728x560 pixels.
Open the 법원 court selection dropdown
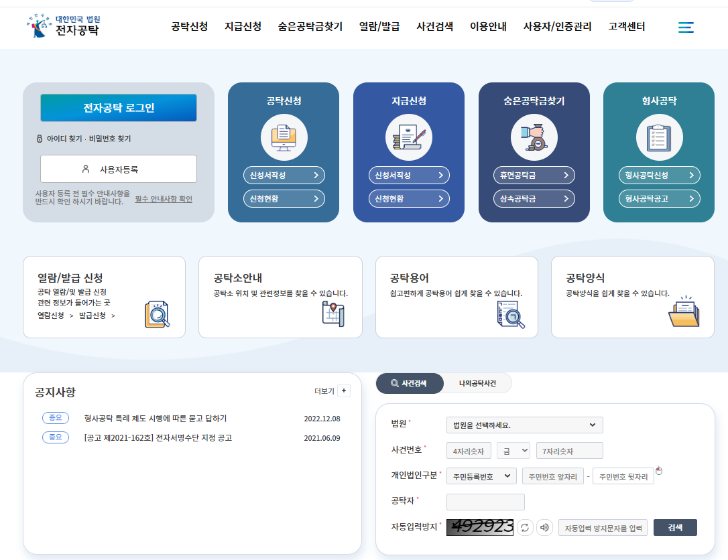point(524,425)
